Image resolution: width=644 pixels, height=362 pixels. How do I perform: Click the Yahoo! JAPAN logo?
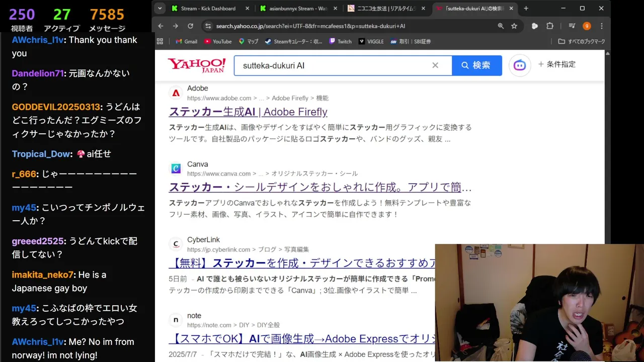pos(197,65)
